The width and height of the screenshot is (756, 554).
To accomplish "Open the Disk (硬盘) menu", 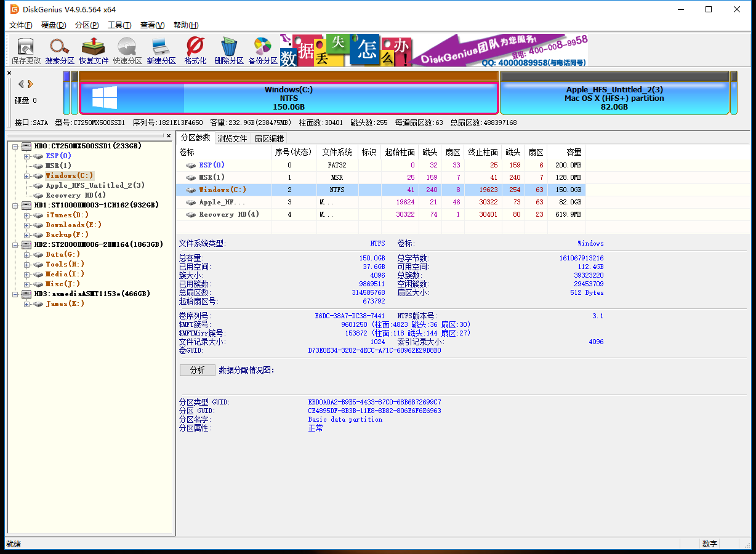I will pyautogui.click(x=54, y=25).
